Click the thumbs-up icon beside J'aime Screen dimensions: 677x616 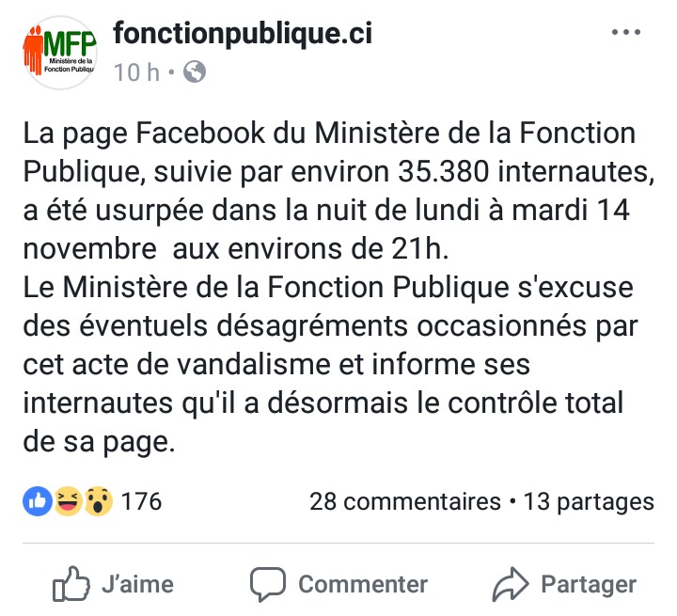pyautogui.click(x=71, y=584)
